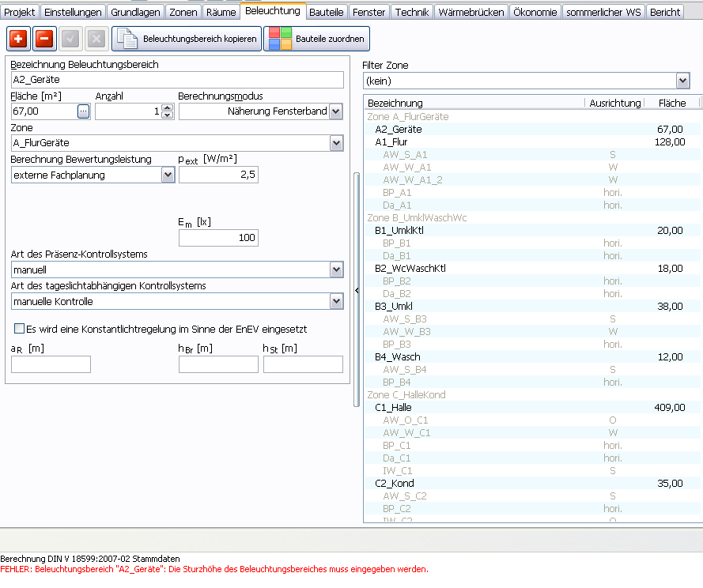
Task: Switch to the Räume tab
Action: [x=221, y=12]
